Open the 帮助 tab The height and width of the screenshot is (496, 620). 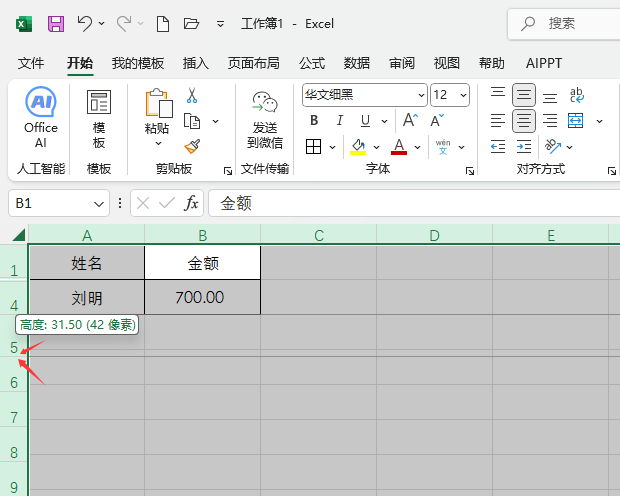tap(491, 63)
